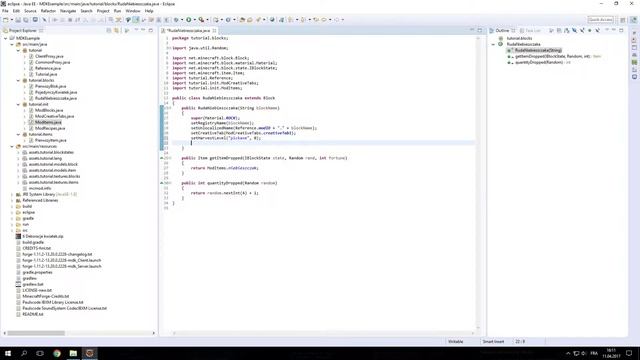The height and width of the screenshot is (360, 640).
Task: Collapse the src/main/java source folder
Action: [x=12, y=44]
